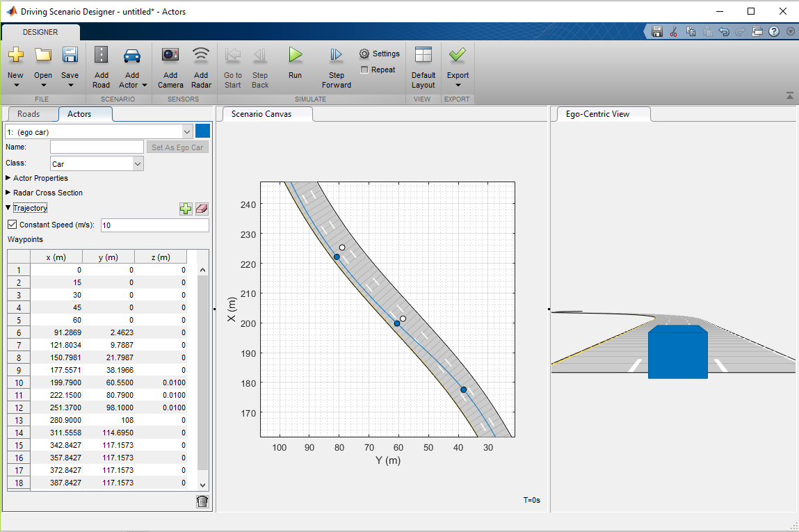Select waypoint cell 199.7900
This screenshot has height=532, width=799.
pyautogui.click(x=56, y=382)
